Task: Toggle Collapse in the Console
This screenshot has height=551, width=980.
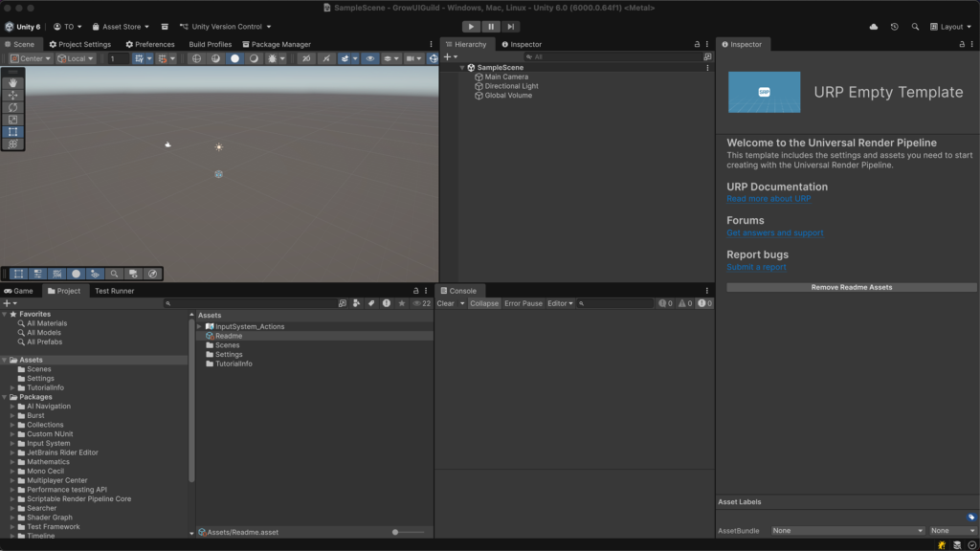Action: [484, 303]
